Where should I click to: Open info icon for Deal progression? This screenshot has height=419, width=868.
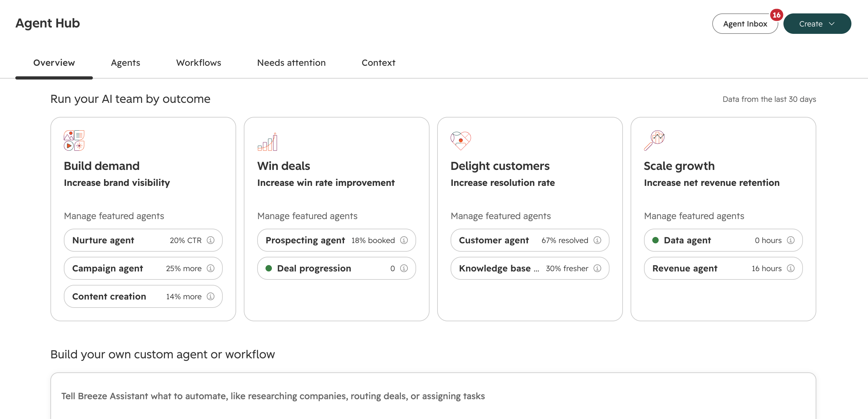pyautogui.click(x=404, y=268)
